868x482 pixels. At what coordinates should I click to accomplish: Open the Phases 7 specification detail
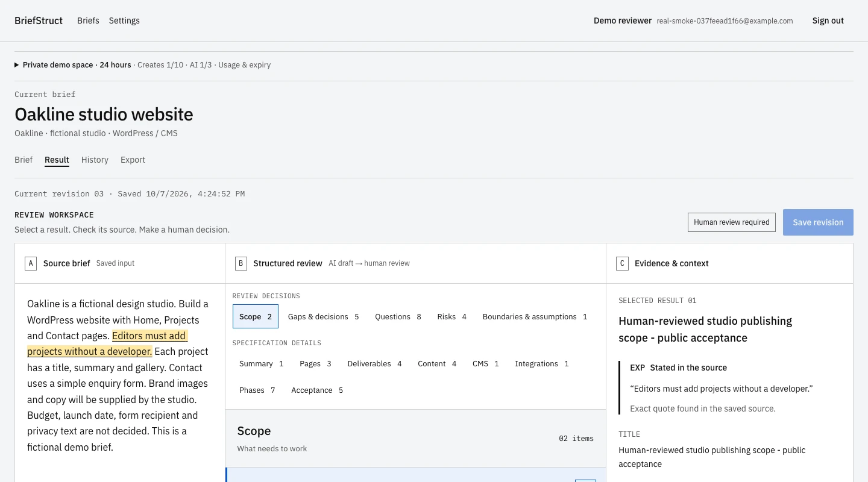pos(257,390)
